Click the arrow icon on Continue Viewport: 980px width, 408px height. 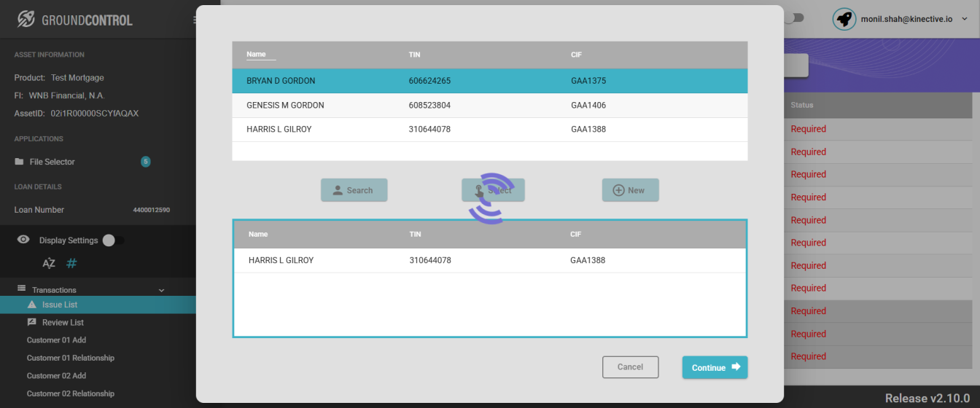736,367
